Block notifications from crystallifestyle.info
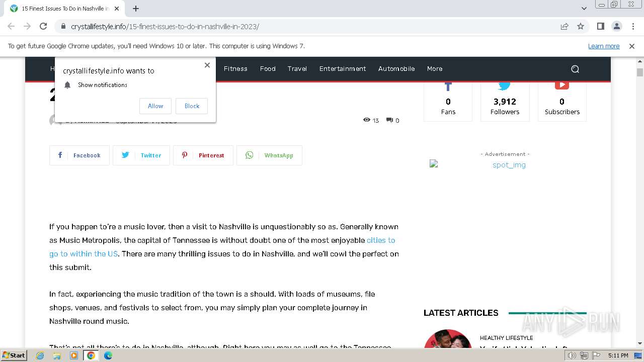Screen dimensions: 644x362 pyautogui.click(x=192, y=106)
